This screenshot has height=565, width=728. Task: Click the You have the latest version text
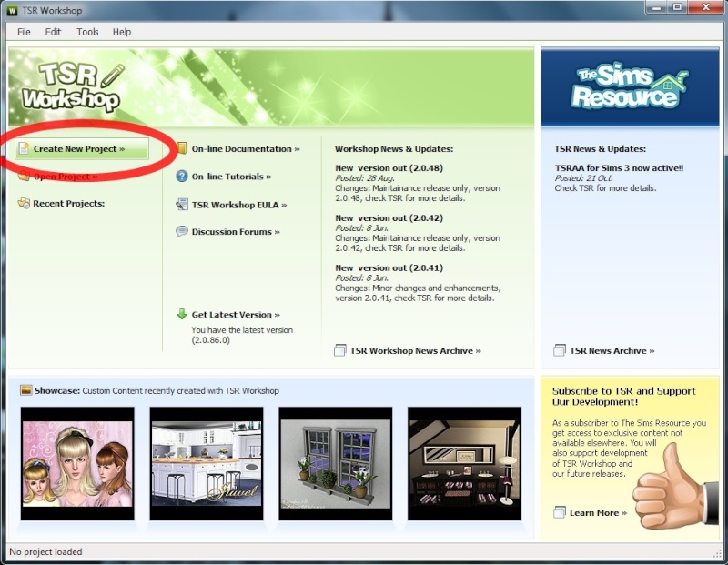click(x=242, y=335)
